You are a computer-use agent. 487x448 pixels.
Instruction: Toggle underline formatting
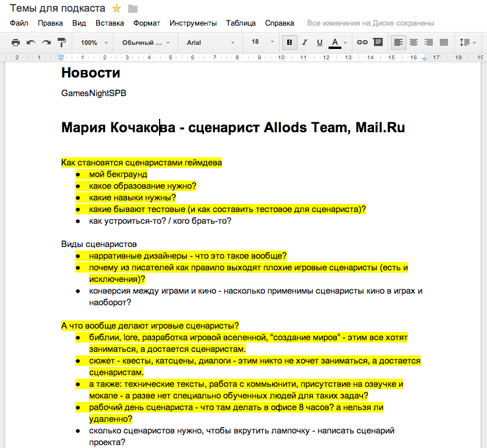click(320, 43)
